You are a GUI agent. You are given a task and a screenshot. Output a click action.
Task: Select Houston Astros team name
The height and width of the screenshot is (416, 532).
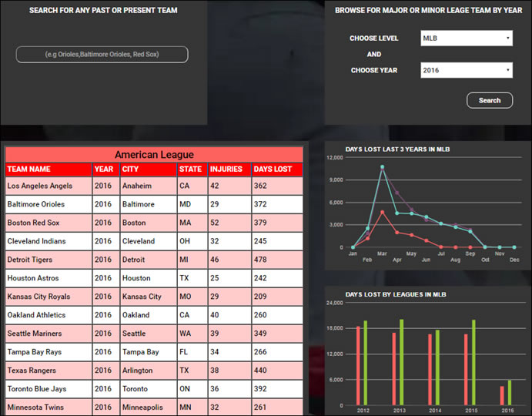pyautogui.click(x=33, y=278)
